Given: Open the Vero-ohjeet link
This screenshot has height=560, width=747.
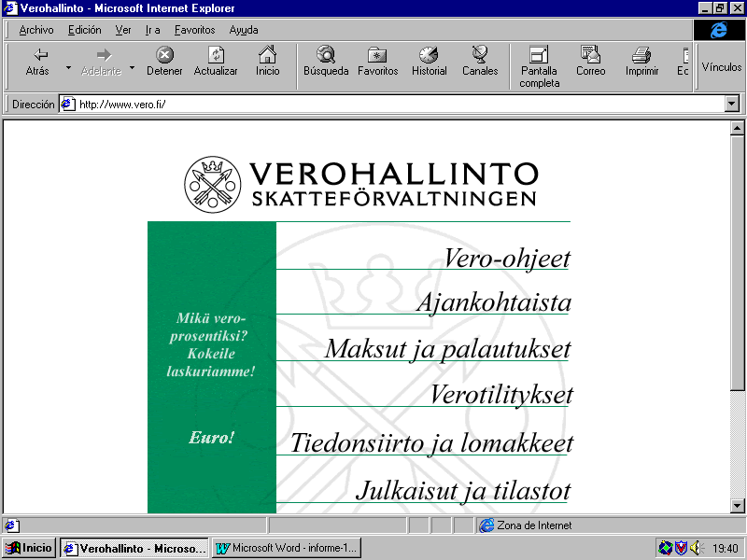Looking at the screenshot, I should 507,259.
